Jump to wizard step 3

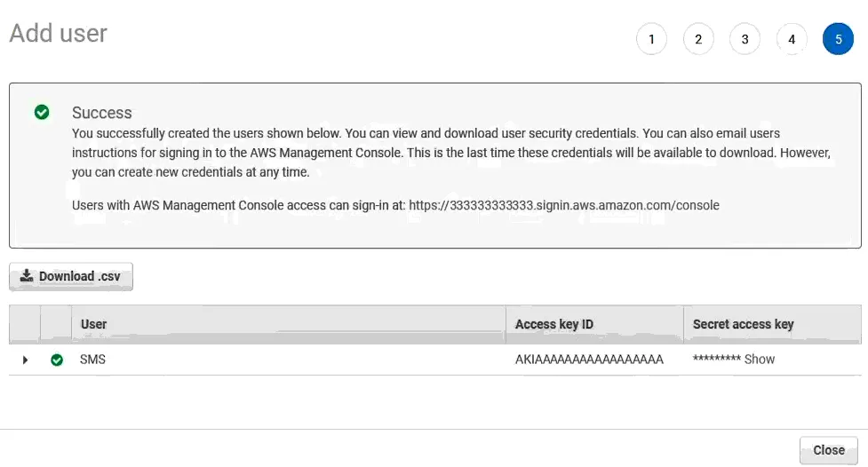(x=745, y=39)
